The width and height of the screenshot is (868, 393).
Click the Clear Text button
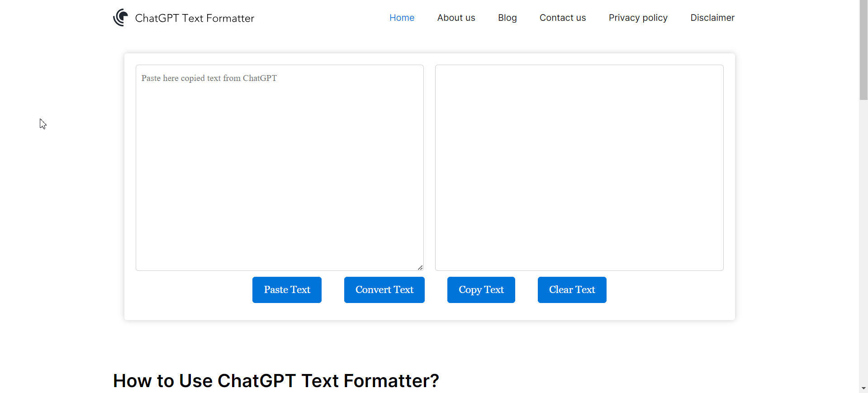click(x=572, y=290)
